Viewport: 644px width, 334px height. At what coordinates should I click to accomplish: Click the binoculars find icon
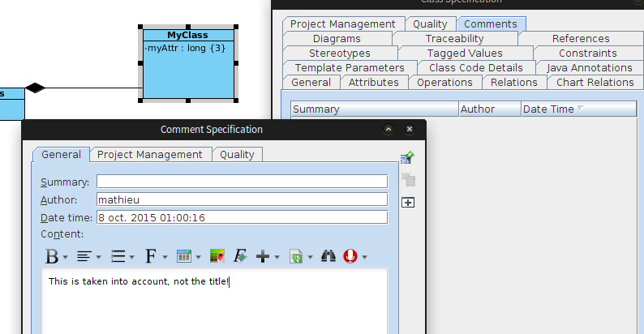(328, 256)
